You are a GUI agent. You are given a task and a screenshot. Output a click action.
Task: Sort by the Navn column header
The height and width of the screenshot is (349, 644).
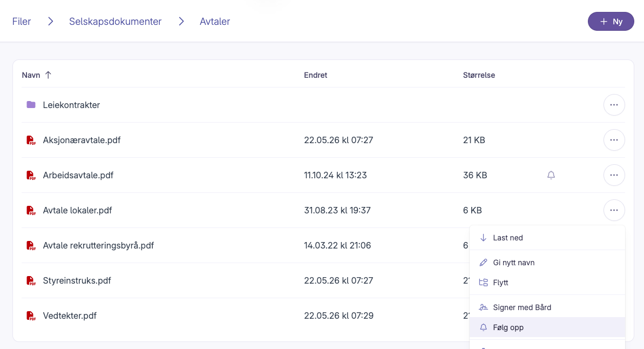[31, 75]
